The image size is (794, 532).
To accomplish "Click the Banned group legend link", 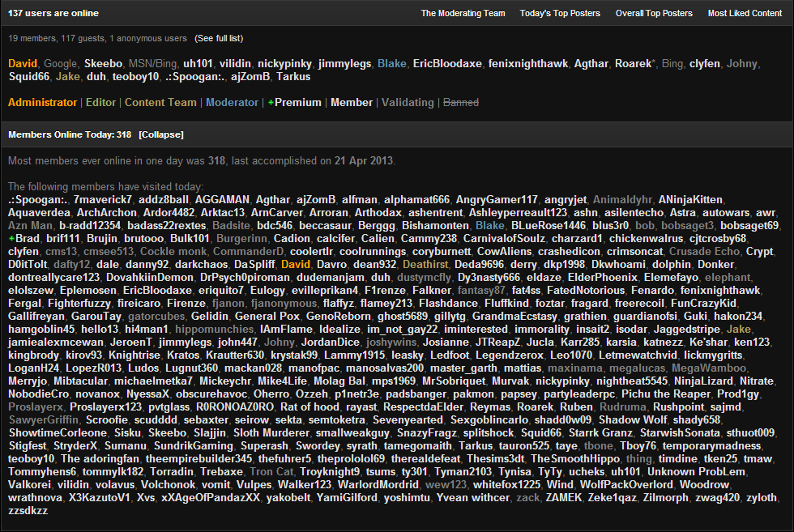I will [461, 103].
